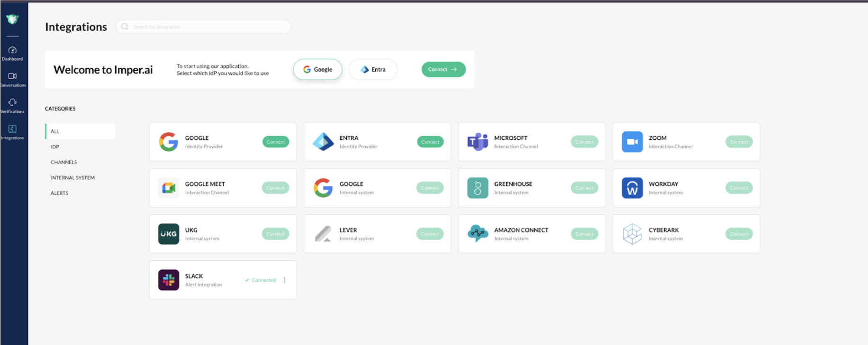Click the Google Identity Provider logo
The image size is (868, 345).
click(169, 142)
